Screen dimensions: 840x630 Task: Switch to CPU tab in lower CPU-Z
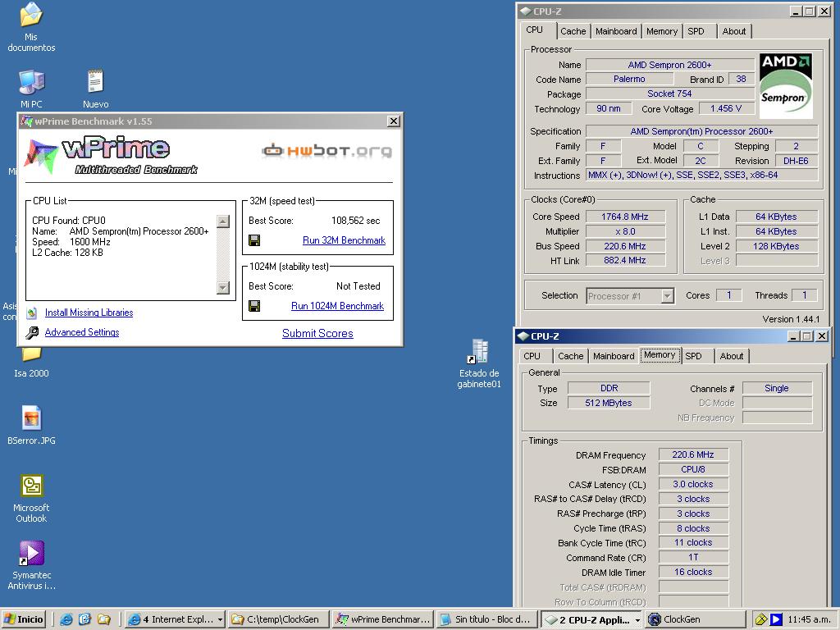point(532,356)
